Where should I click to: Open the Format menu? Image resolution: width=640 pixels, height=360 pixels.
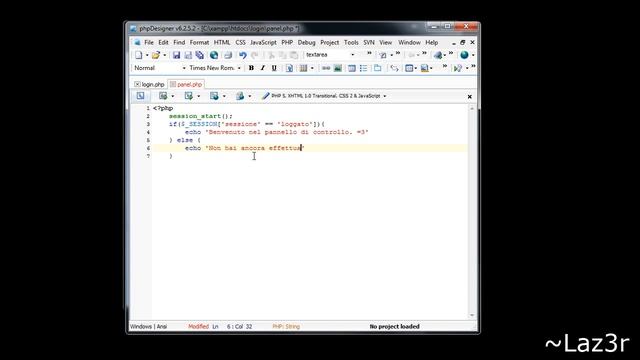pyautogui.click(x=199, y=42)
